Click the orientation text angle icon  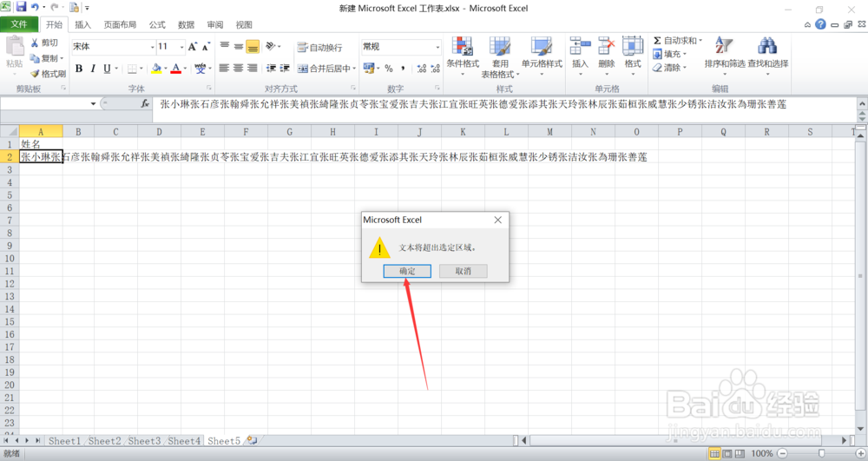coord(271,47)
